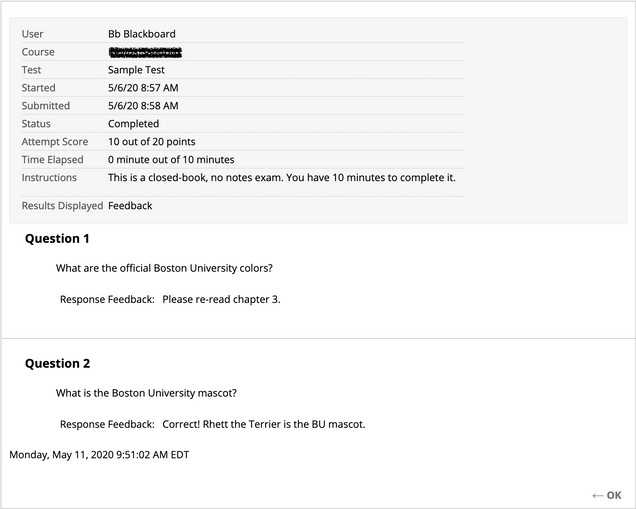636x509 pixels.
Task: Click the Question 1 heading
Action: coord(57,239)
